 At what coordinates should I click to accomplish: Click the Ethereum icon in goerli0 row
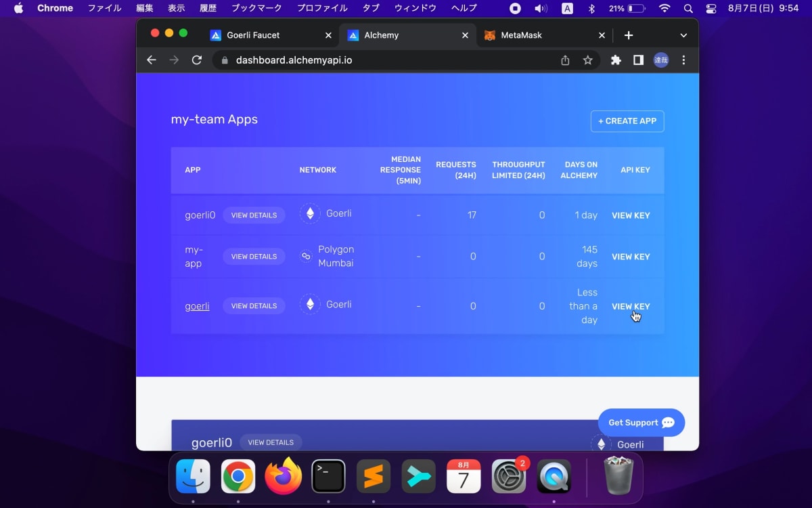pos(310,214)
